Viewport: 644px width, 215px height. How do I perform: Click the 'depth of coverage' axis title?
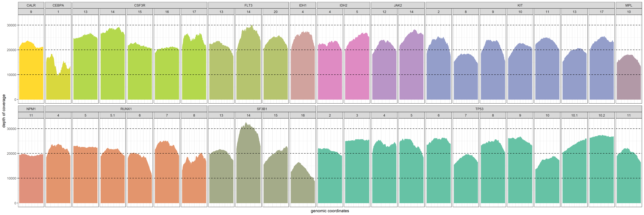coord(4,111)
